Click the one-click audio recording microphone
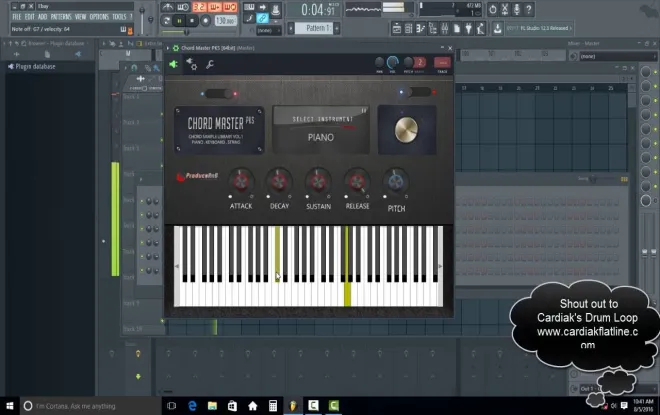 click(x=516, y=9)
